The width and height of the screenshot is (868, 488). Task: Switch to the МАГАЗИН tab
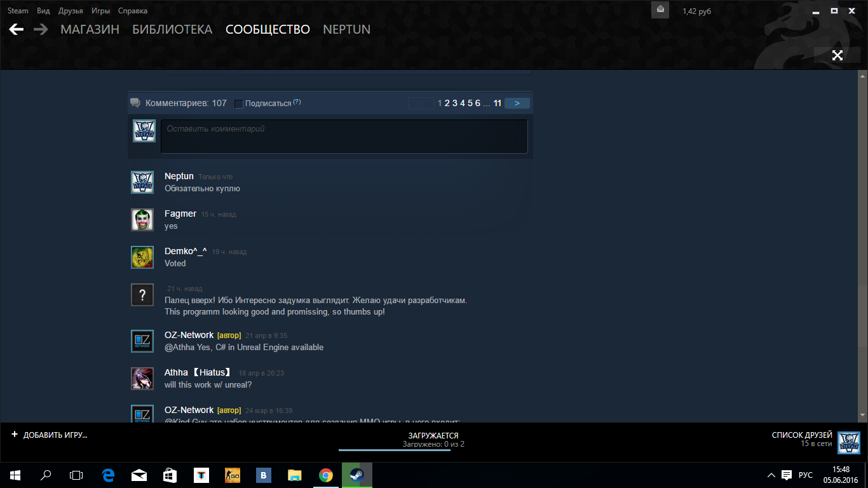(x=90, y=29)
